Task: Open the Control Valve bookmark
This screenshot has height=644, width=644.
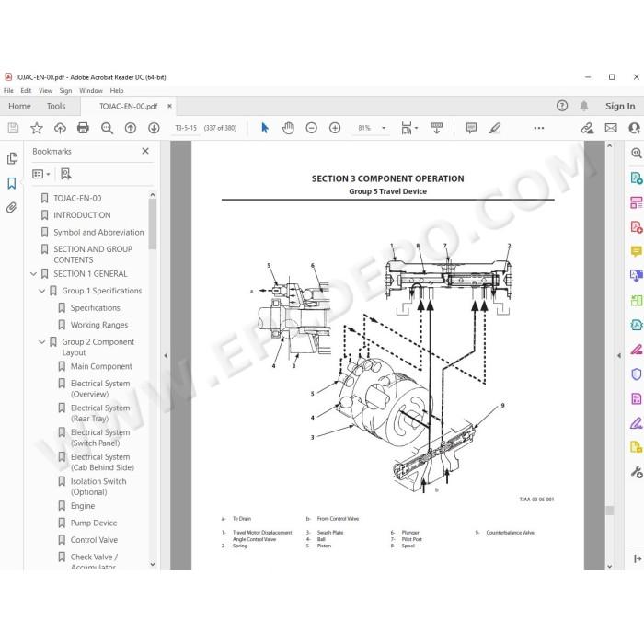Action: [94, 540]
